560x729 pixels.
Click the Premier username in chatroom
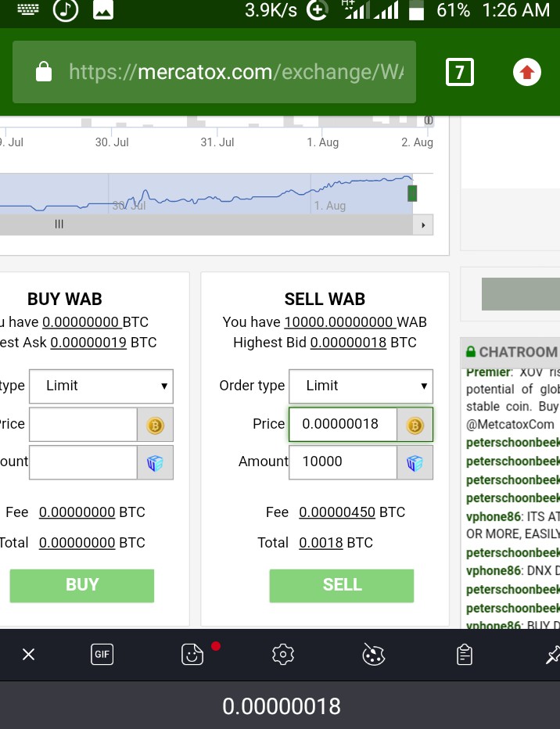(488, 372)
